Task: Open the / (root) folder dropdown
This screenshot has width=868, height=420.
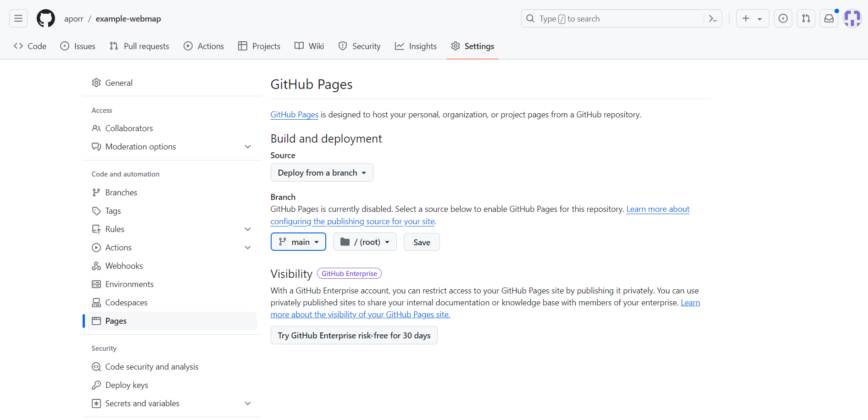Action: [365, 242]
